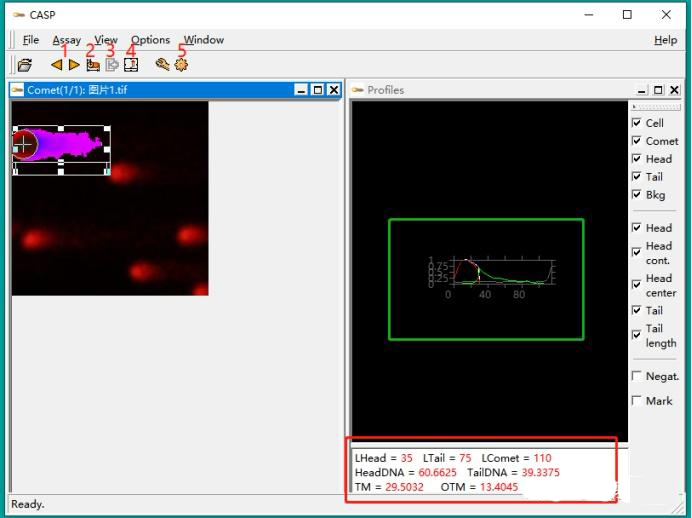The width and height of the screenshot is (692, 518).
Task: Maximize the Profiles window
Action: pyautogui.click(x=658, y=90)
